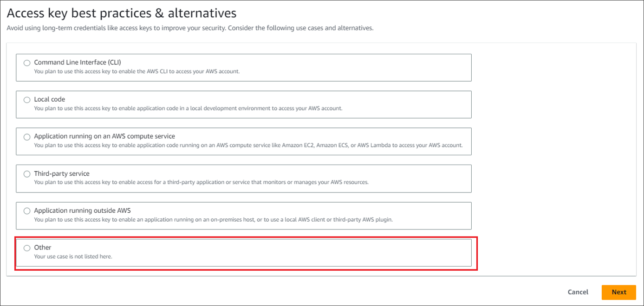The height and width of the screenshot is (306, 644).
Task: Click the local development environment description text
Action: pos(188,108)
